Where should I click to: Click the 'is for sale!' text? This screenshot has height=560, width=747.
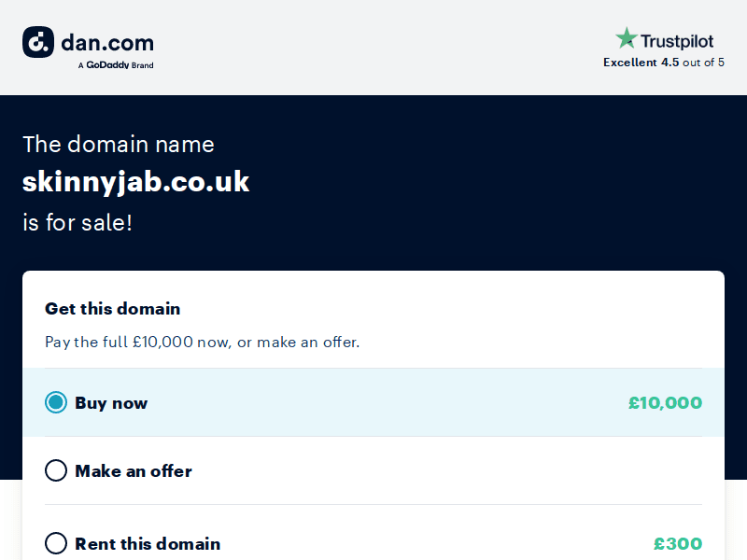[x=78, y=222]
